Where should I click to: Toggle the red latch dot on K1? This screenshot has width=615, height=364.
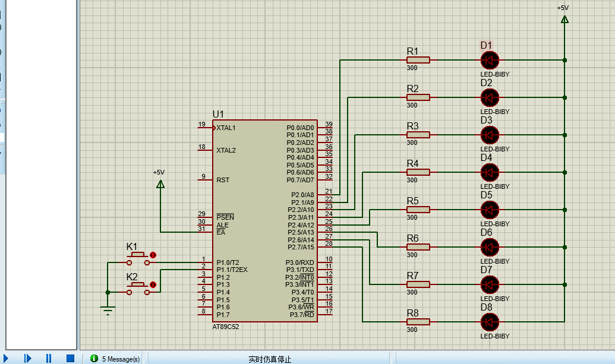153,255
